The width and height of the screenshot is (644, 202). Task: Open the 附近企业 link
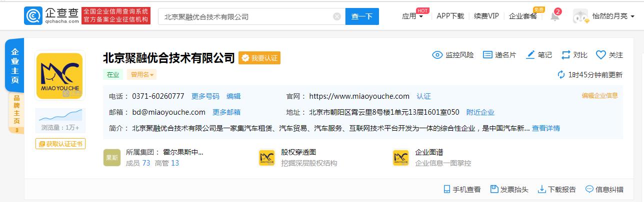pyautogui.click(x=480, y=112)
